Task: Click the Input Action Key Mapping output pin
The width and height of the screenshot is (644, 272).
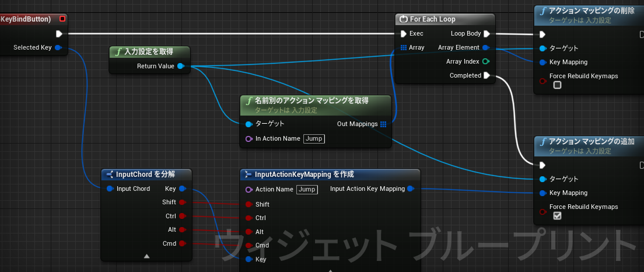Action: point(410,189)
